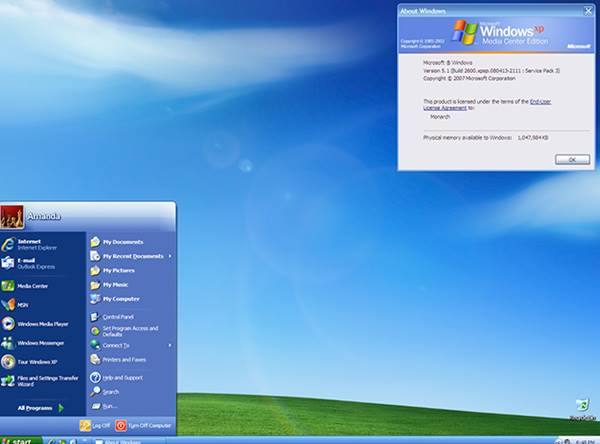600x444 pixels.
Task: Click the Start button on taskbar
Action: coord(21,441)
